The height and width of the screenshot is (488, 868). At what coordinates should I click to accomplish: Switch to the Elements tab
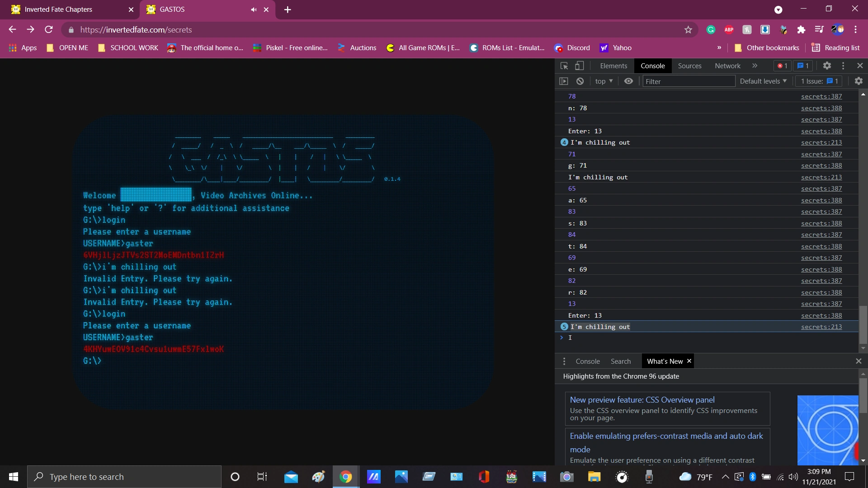pyautogui.click(x=613, y=66)
